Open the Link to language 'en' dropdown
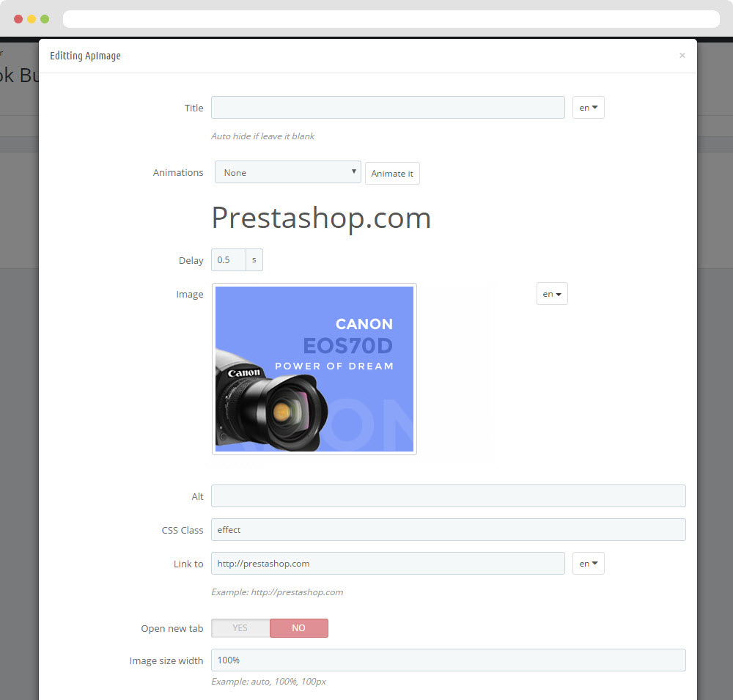The image size is (733, 700). (588, 564)
